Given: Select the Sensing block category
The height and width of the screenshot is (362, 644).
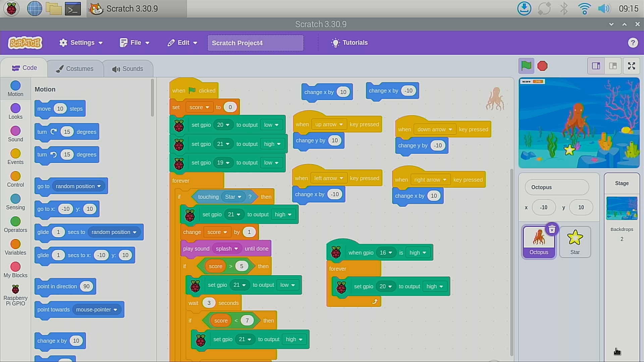Looking at the screenshot, I should [x=15, y=202].
